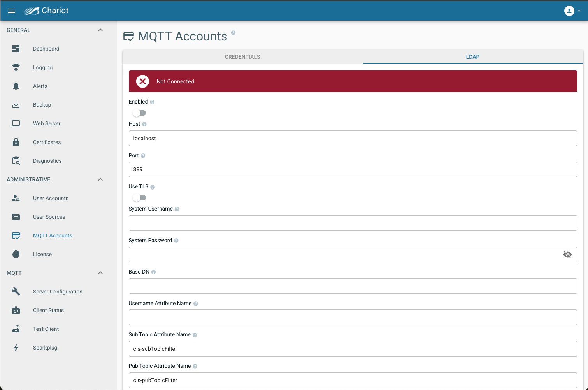The height and width of the screenshot is (390, 588).
Task: Click the Not Connected error icon
Action: 143,81
